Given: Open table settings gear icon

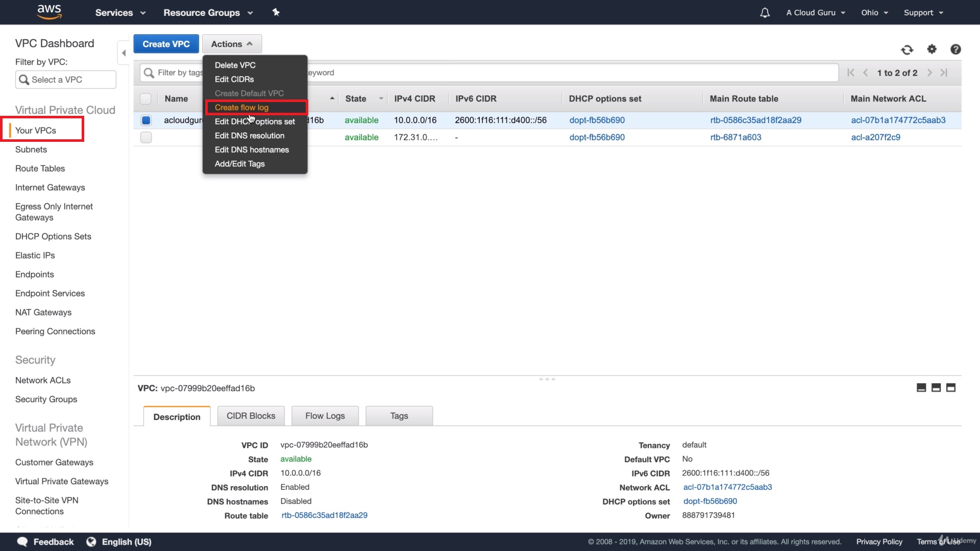Looking at the screenshot, I should 932,49.
